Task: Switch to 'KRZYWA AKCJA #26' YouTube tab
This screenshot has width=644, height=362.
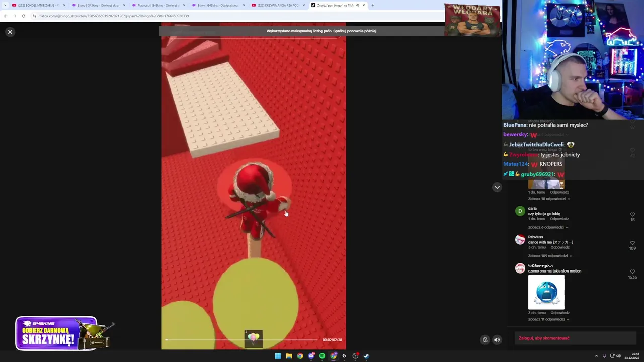Action: (278, 5)
